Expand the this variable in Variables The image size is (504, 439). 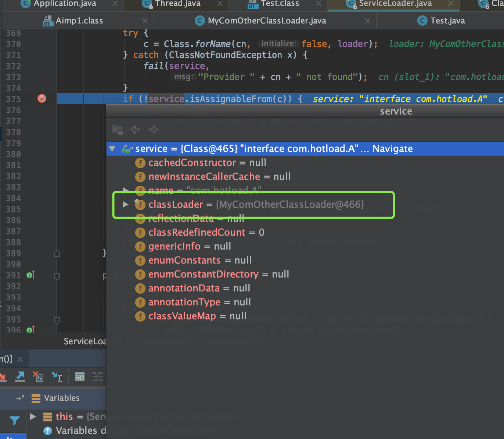pyautogui.click(x=32, y=417)
